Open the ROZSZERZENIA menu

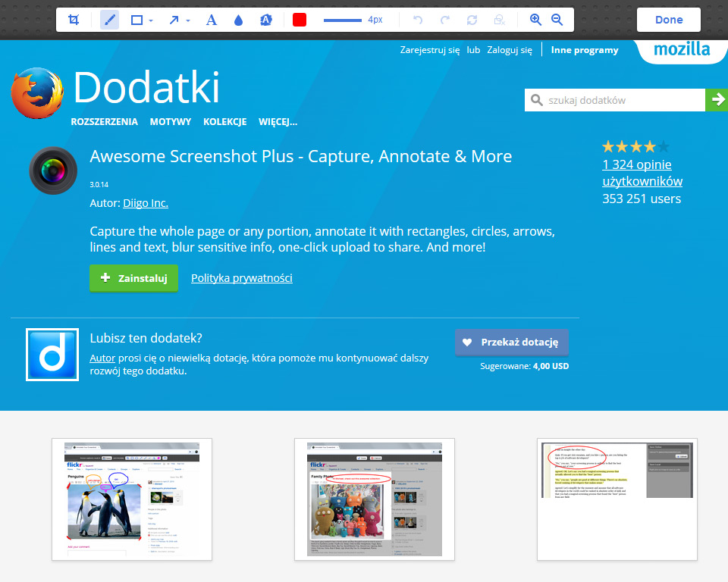tap(104, 121)
